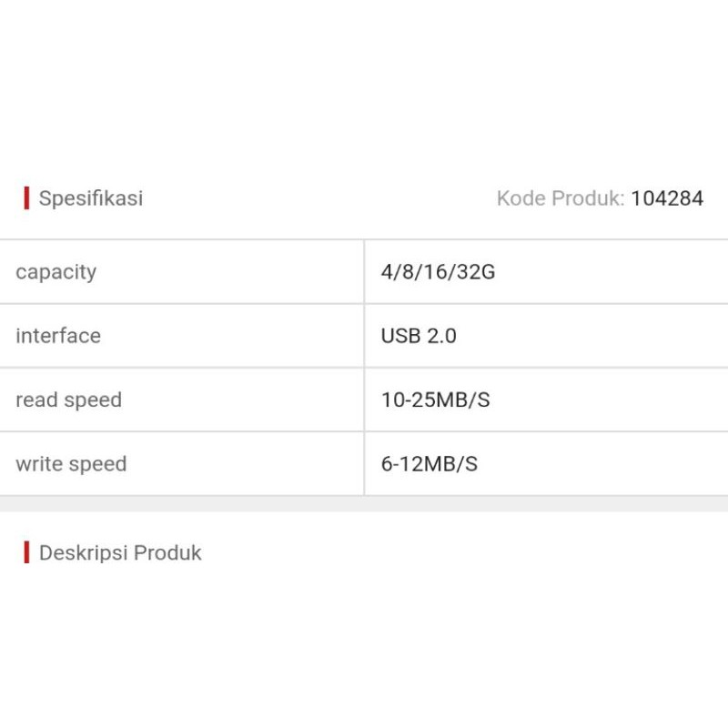
Task: Click the empty area below Deskripsi Produk
Action: (x=364, y=646)
